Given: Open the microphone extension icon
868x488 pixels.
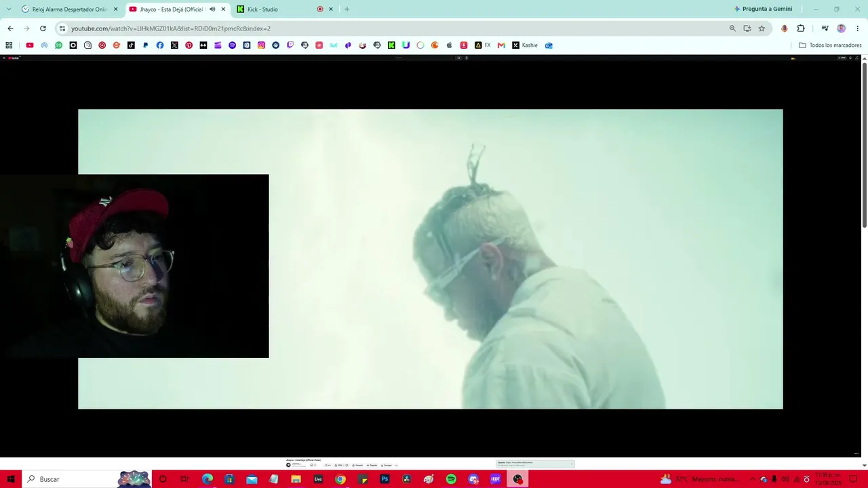Looking at the screenshot, I should tap(785, 28).
